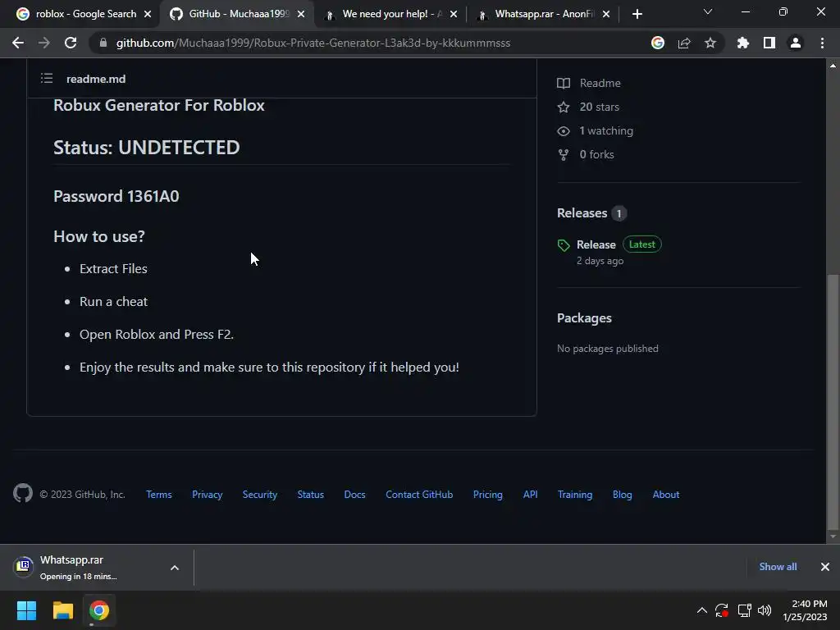The width and height of the screenshot is (840, 630).
Task: Expand Whatsapp.rar download options chevron
Action: click(175, 568)
